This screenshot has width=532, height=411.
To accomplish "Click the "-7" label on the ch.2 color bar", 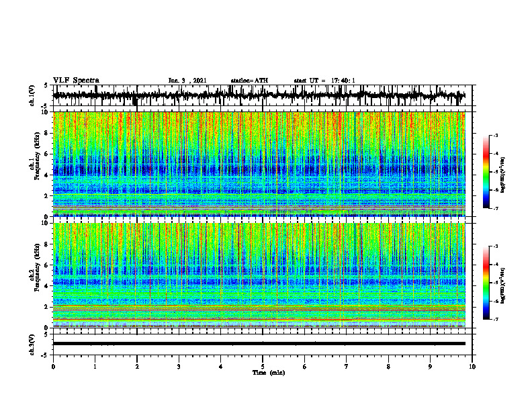I will [496, 320].
